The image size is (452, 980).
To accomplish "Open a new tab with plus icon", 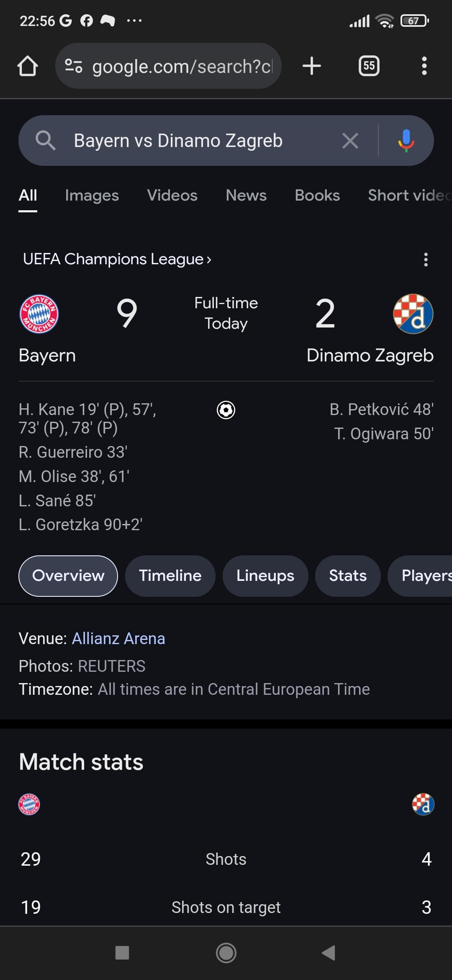I will pyautogui.click(x=311, y=66).
